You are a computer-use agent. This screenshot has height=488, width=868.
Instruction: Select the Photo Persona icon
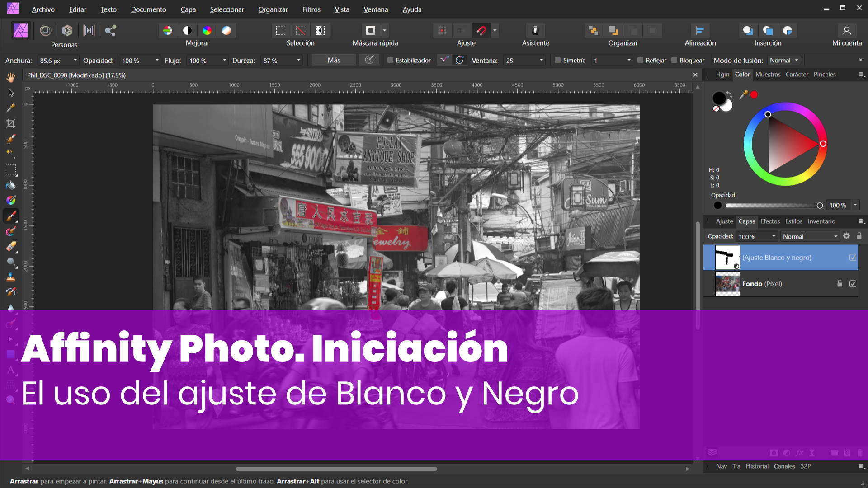tap(21, 30)
